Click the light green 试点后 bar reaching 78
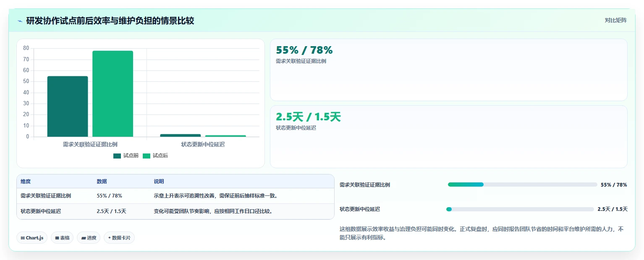Image resolution: width=644 pixels, height=260 pixels. [113, 94]
